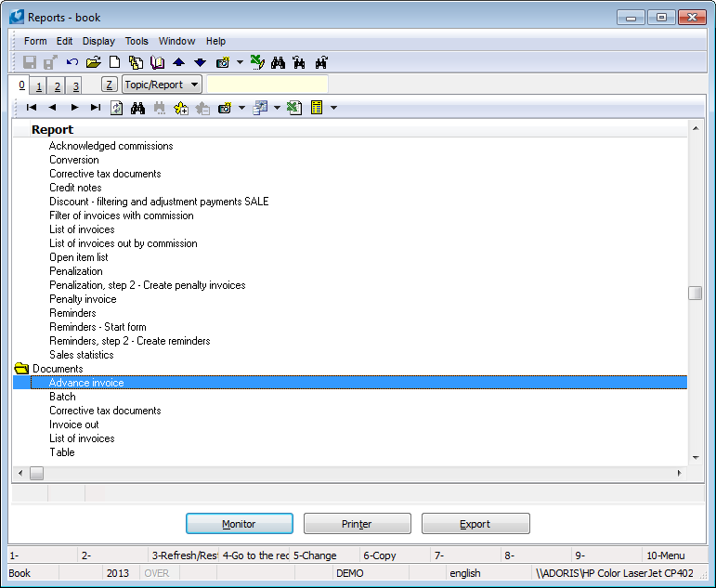The image size is (716, 588).
Task: Open the Form menu
Action: pos(35,41)
